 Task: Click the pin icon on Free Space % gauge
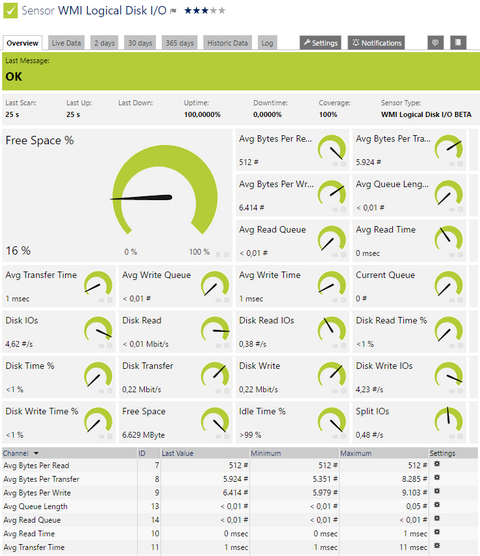click(218, 254)
